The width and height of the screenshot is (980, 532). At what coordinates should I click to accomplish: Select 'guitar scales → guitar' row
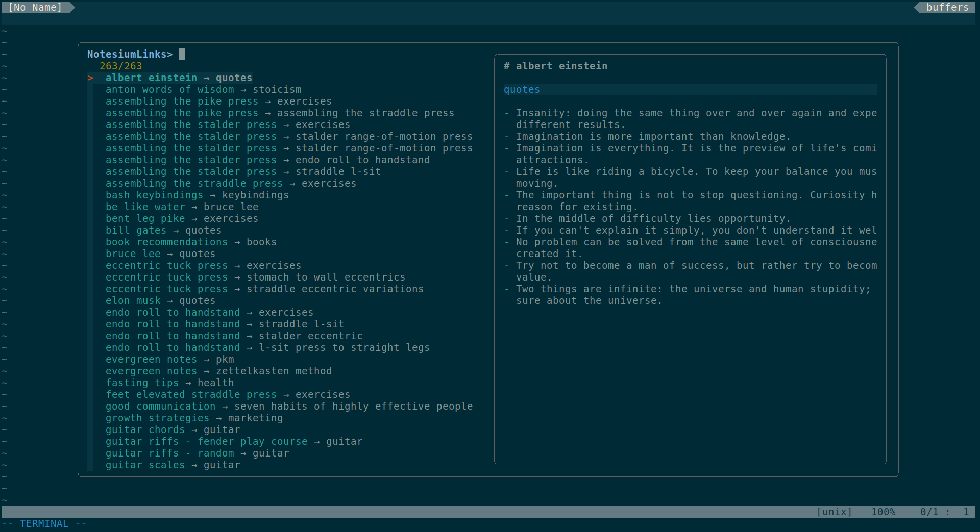point(173,465)
